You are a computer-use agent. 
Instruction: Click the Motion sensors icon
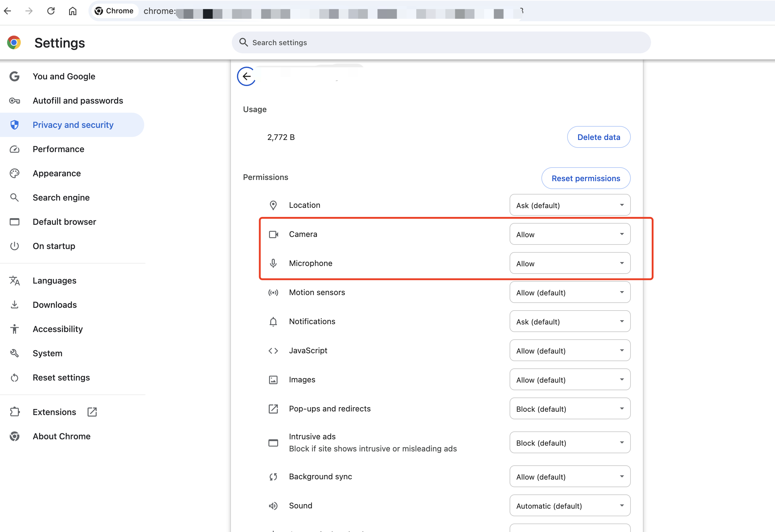tap(273, 293)
